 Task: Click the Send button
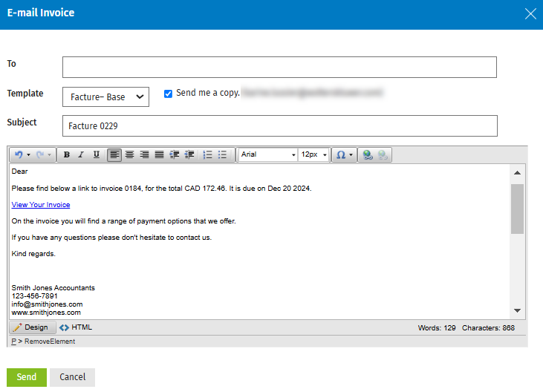click(27, 377)
